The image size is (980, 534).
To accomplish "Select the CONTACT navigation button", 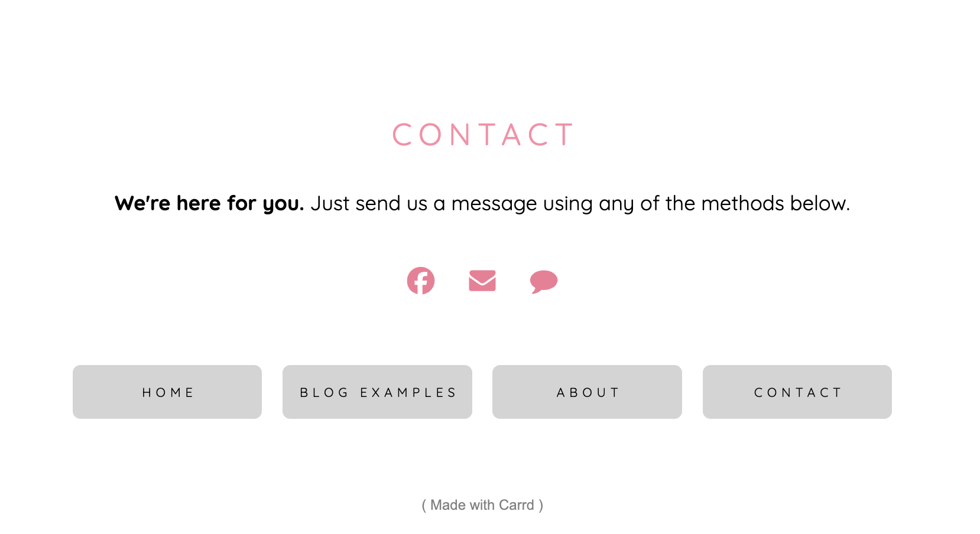I will click(x=797, y=392).
